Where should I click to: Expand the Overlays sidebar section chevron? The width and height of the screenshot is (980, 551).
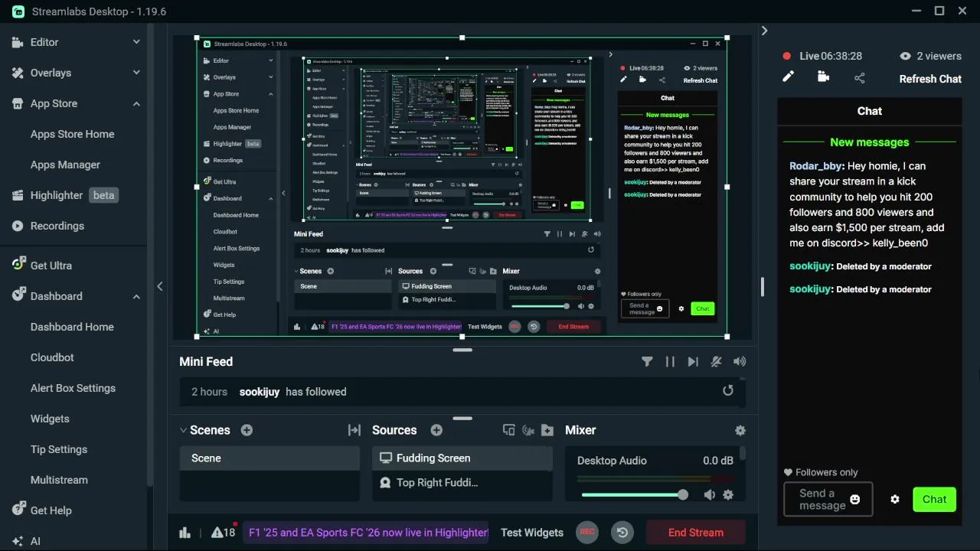click(136, 73)
